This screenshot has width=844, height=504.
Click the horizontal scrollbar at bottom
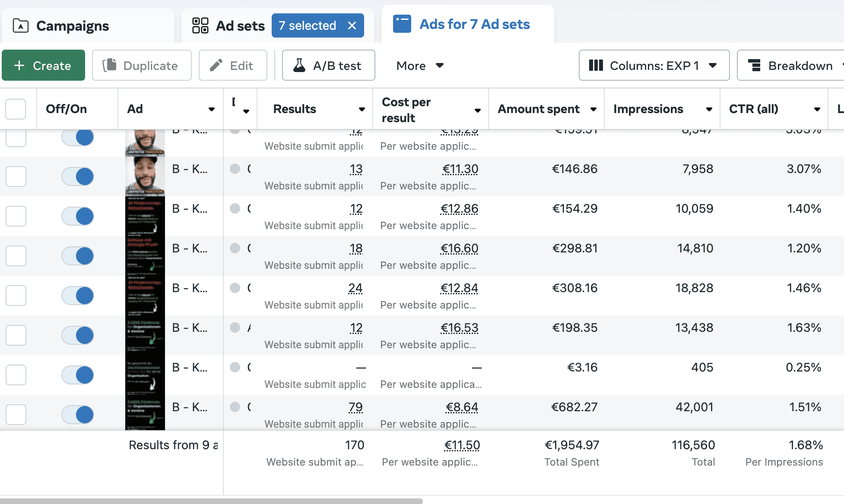point(212,501)
